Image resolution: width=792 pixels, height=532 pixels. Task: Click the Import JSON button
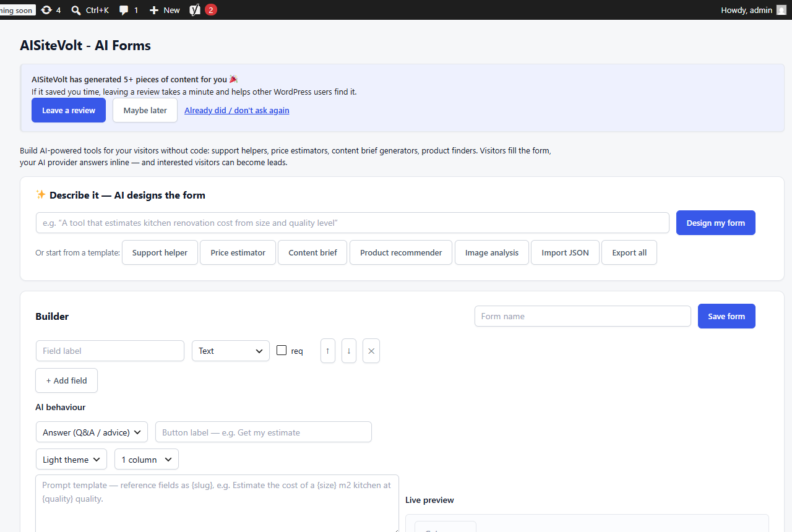click(x=565, y=252)
